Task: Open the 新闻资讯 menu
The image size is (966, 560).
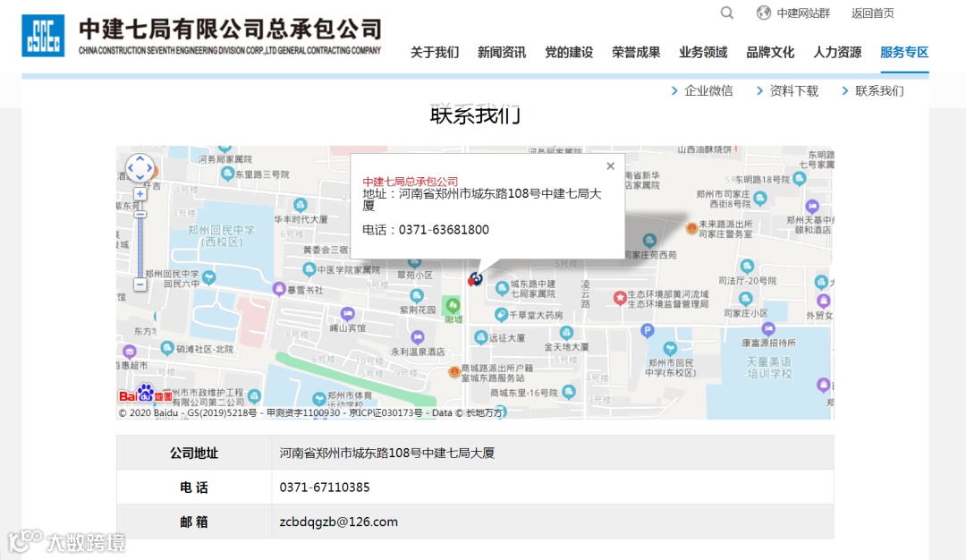Action: pyautogui.click(x=502, y=53)
